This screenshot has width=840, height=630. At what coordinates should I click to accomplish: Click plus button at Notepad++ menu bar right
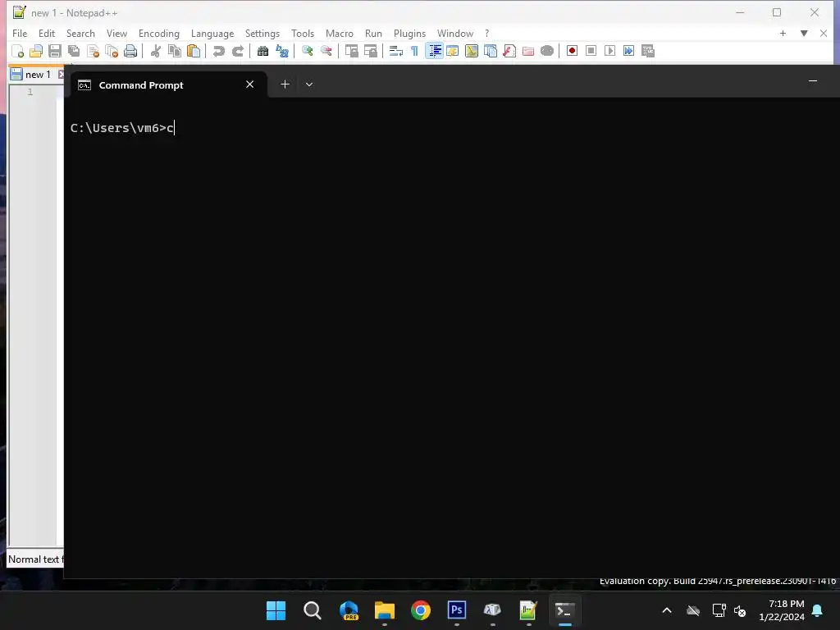click(x=783, y=33)
